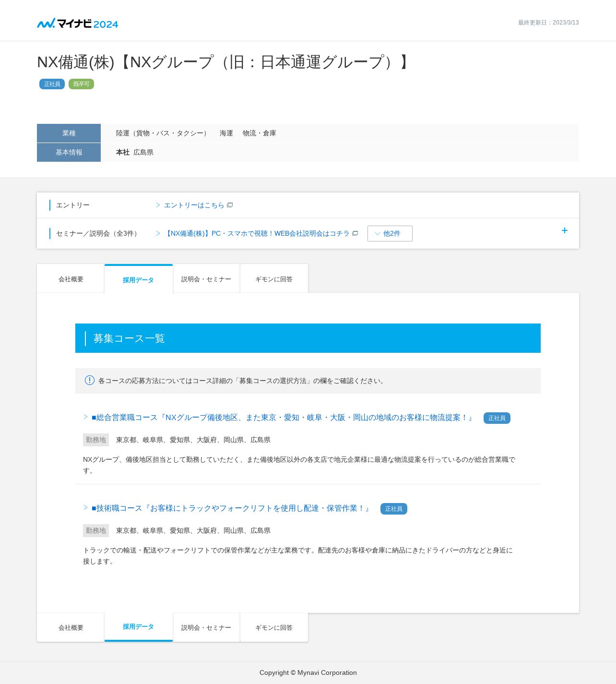Screen dimensions: 616x684
Task: Click the Mynavi 2024 logo
Action: 78,24
